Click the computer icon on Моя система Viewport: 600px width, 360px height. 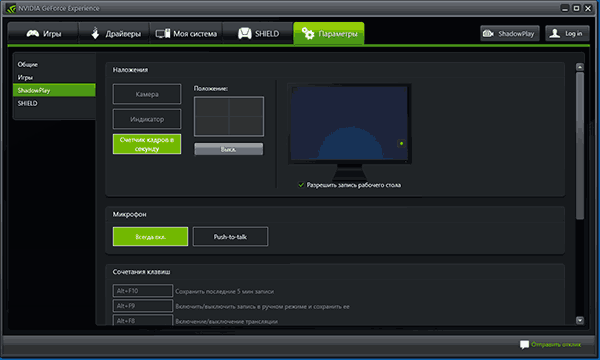point(163,34)
